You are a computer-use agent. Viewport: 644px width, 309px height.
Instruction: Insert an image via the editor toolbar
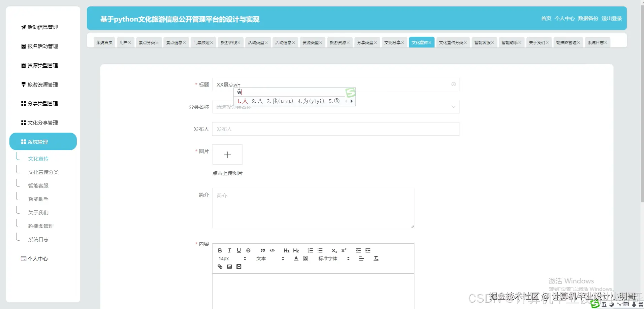click(229, 267)
